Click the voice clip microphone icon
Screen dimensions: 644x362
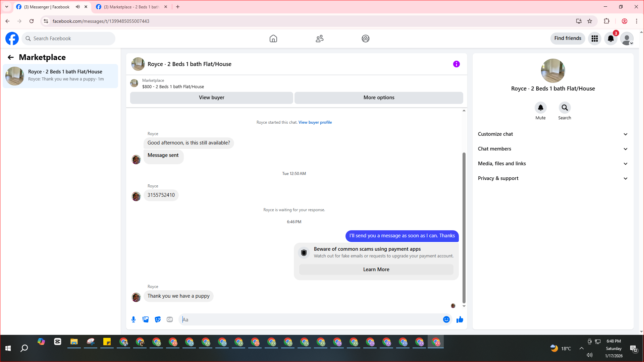coord(133,319)
